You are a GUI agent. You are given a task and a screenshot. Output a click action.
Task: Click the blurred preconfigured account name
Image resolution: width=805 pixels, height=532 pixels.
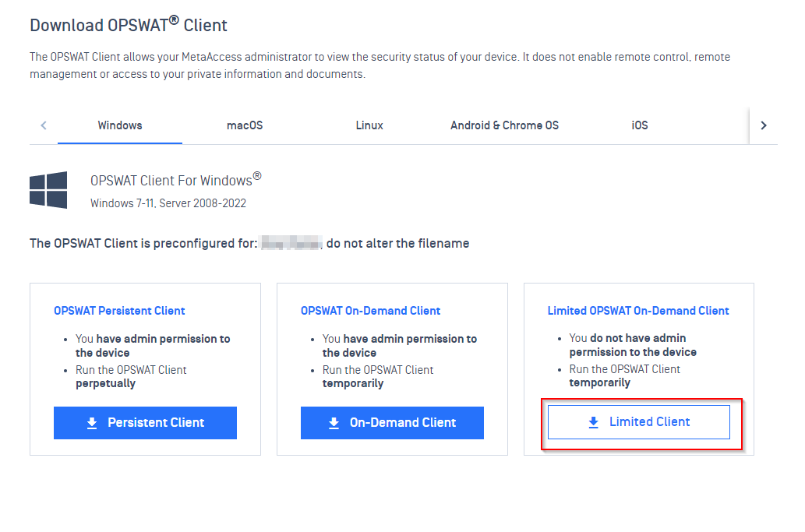(291, 243)
